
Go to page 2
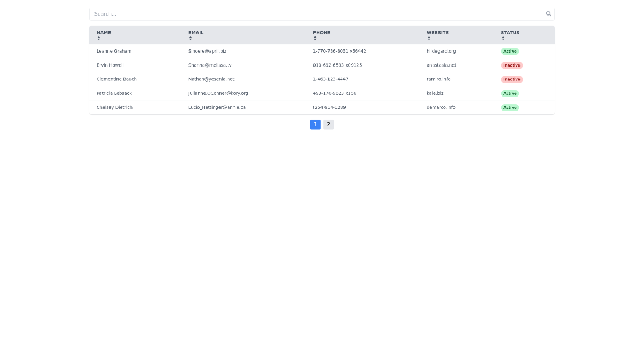point(328,124)
